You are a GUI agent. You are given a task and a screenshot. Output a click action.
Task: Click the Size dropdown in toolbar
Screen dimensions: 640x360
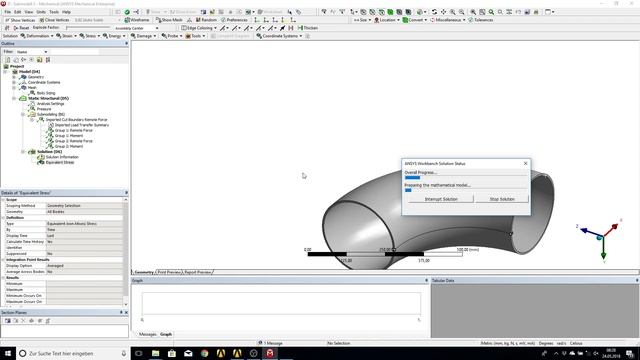coord(362,20)
